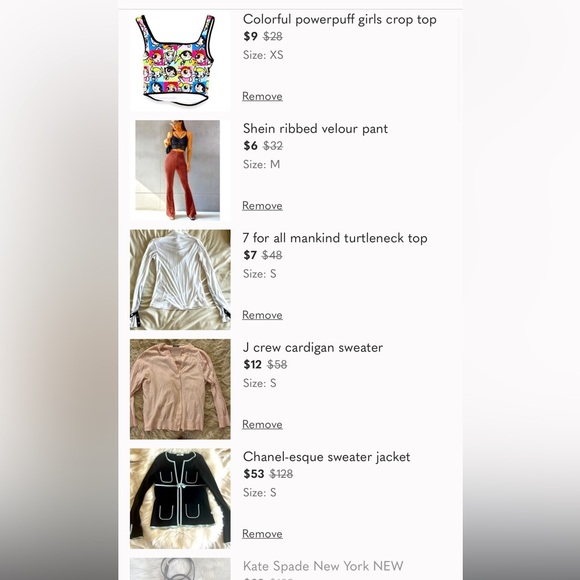This screenshot has width=580, height=580.
Task: Open the Kate Spade item thumbnail
Action: [x=180, y=569]
